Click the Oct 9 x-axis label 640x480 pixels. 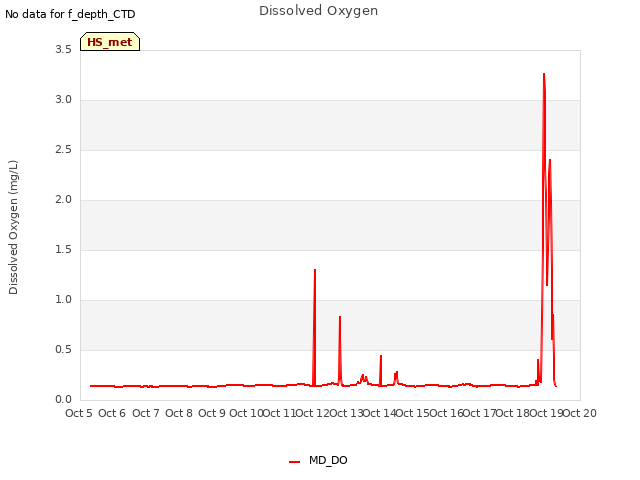[x=212, y=413]
